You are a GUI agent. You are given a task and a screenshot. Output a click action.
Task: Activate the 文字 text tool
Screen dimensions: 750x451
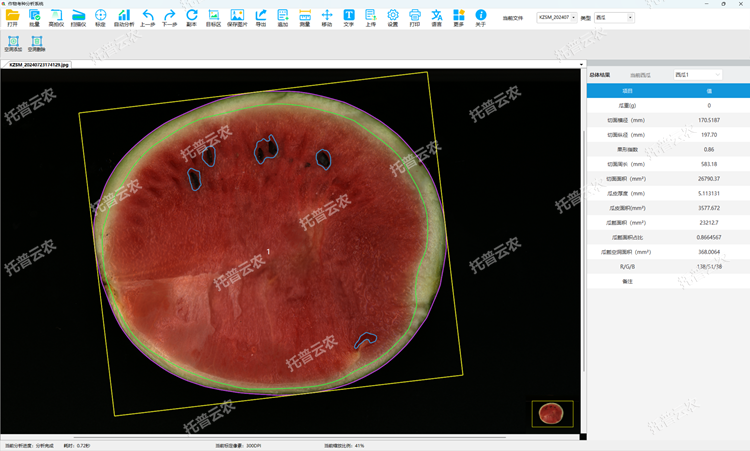point(349,17)
